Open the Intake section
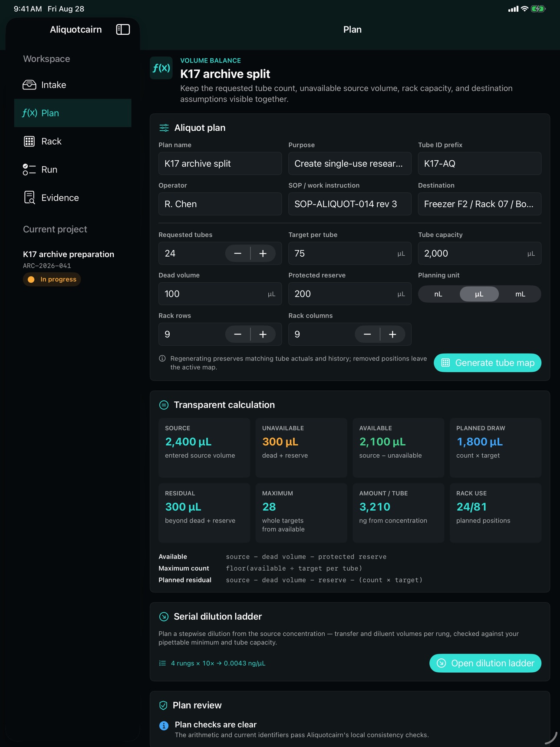560x747 pixels. point(72,85)
